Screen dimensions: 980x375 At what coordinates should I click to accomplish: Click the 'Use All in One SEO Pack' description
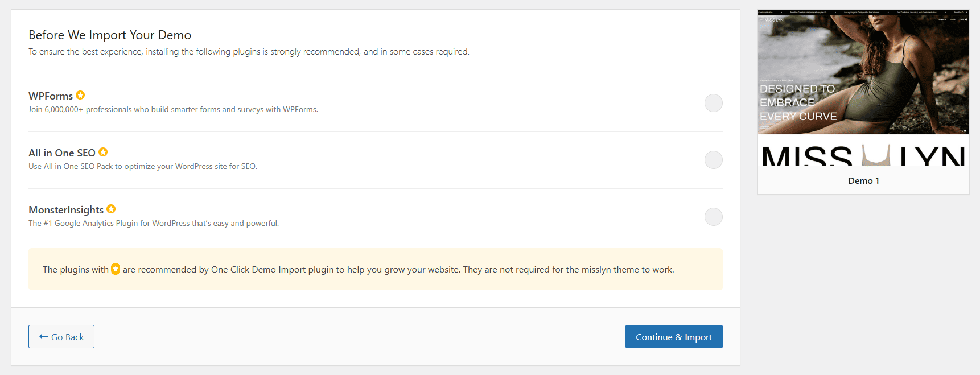click(143, 166)
